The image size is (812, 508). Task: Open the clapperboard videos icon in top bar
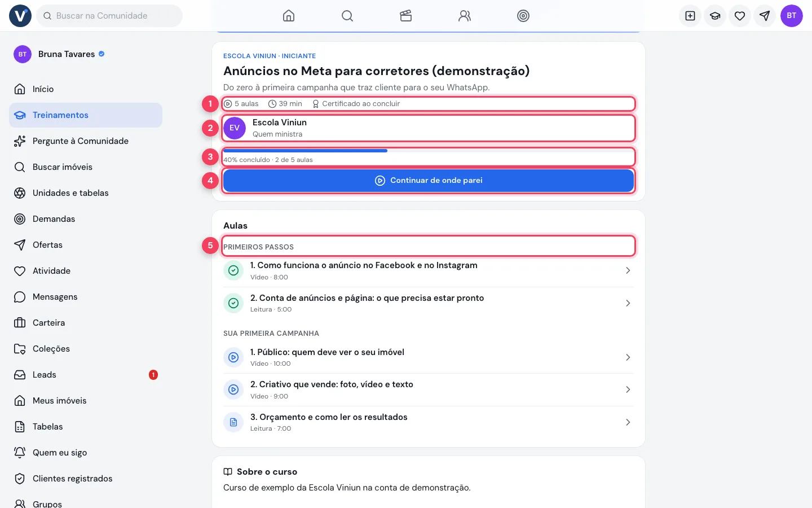406,16
